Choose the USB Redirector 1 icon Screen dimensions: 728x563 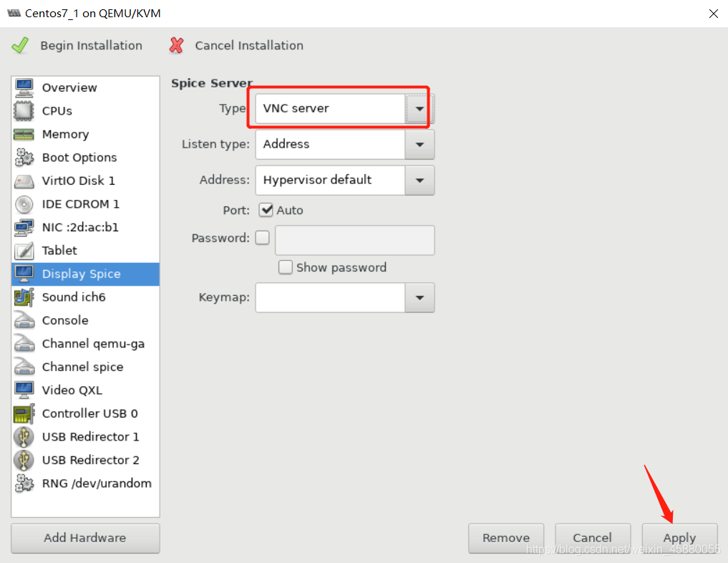click(24, 437)
